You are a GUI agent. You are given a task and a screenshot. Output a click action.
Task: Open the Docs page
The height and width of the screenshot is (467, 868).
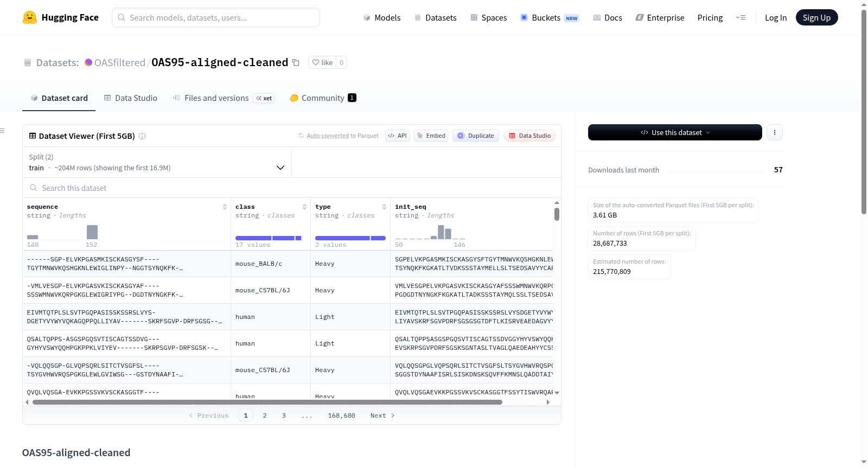click(x=608, y=17)
